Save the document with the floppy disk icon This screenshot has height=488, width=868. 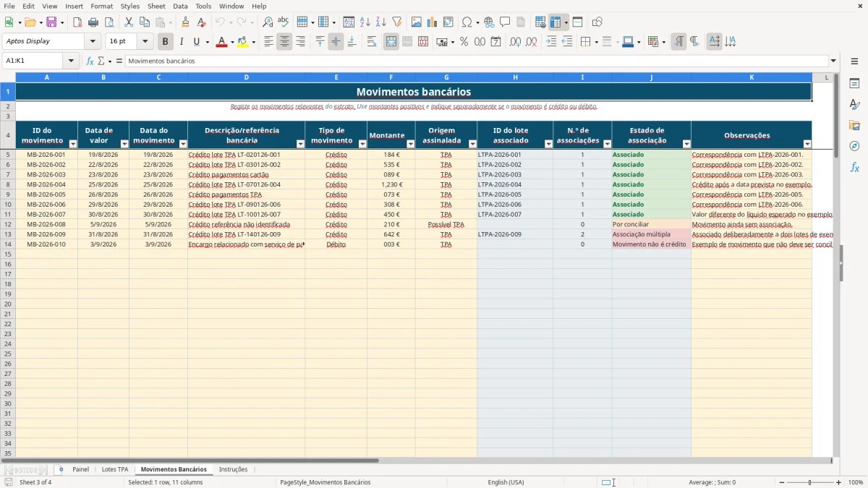51,22
